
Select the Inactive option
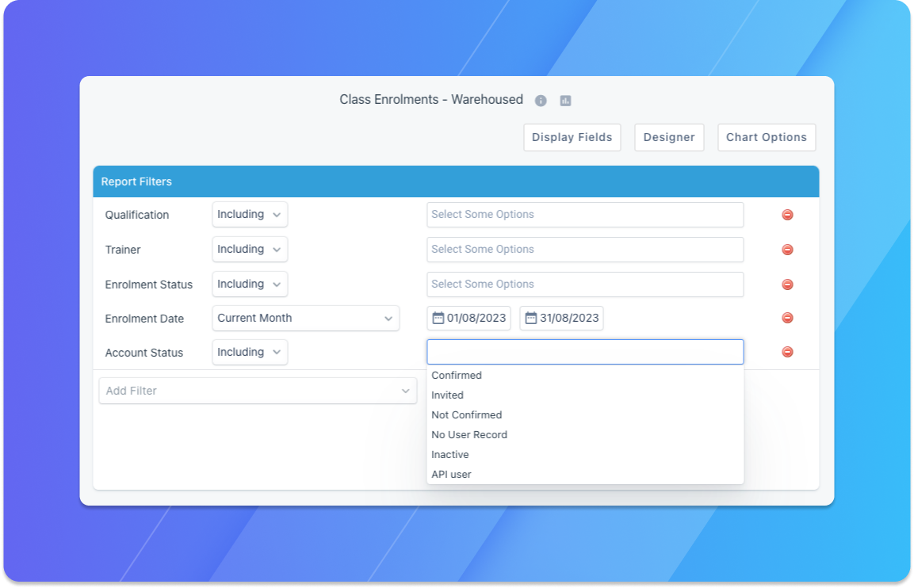click(x=585, y=455)
